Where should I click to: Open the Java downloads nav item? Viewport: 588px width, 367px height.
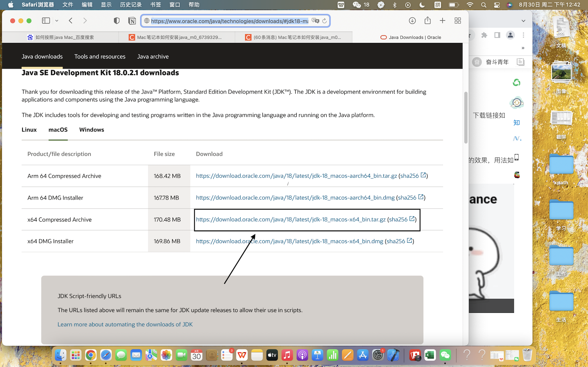[42, 57]
